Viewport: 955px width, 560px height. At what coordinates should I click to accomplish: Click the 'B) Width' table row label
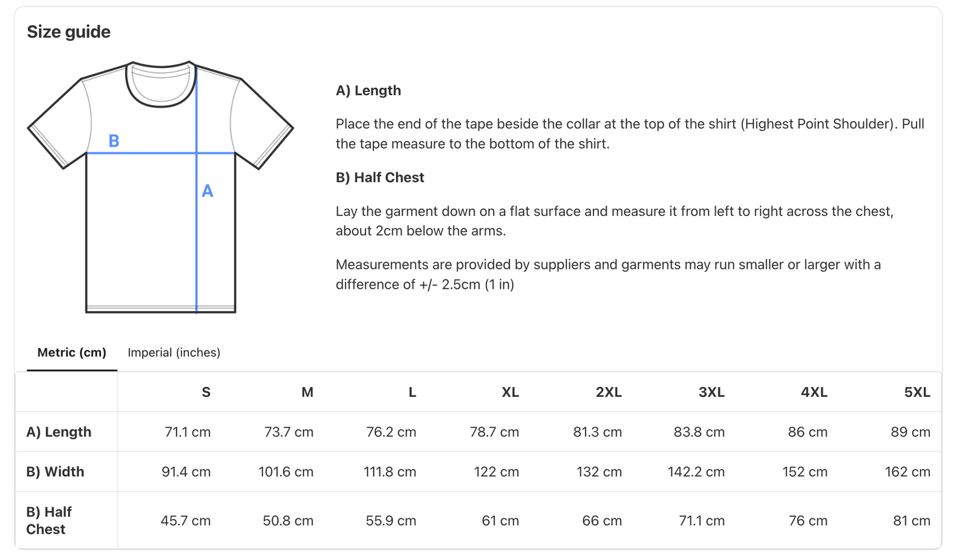coord(56,472)
